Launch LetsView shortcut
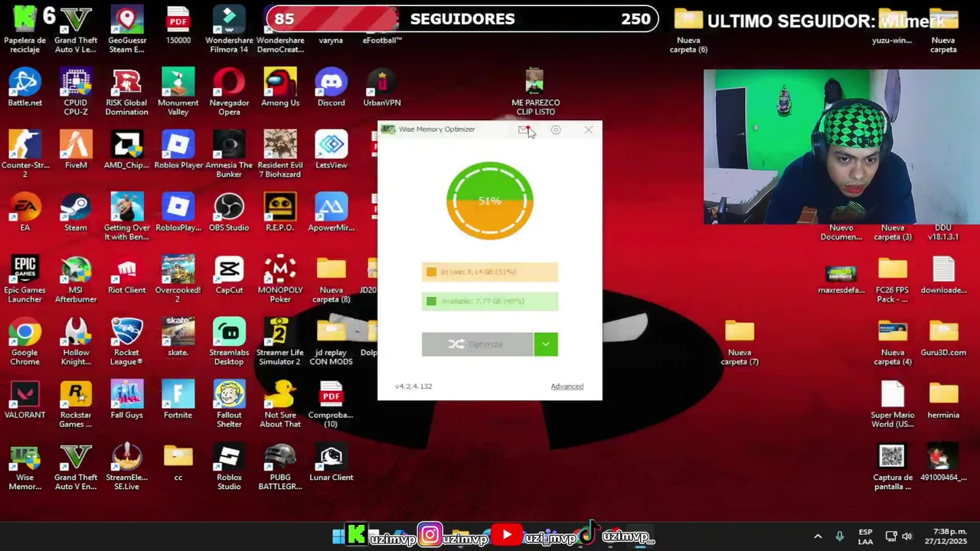This screenshot has height=551, width=980. coord(332,150)
